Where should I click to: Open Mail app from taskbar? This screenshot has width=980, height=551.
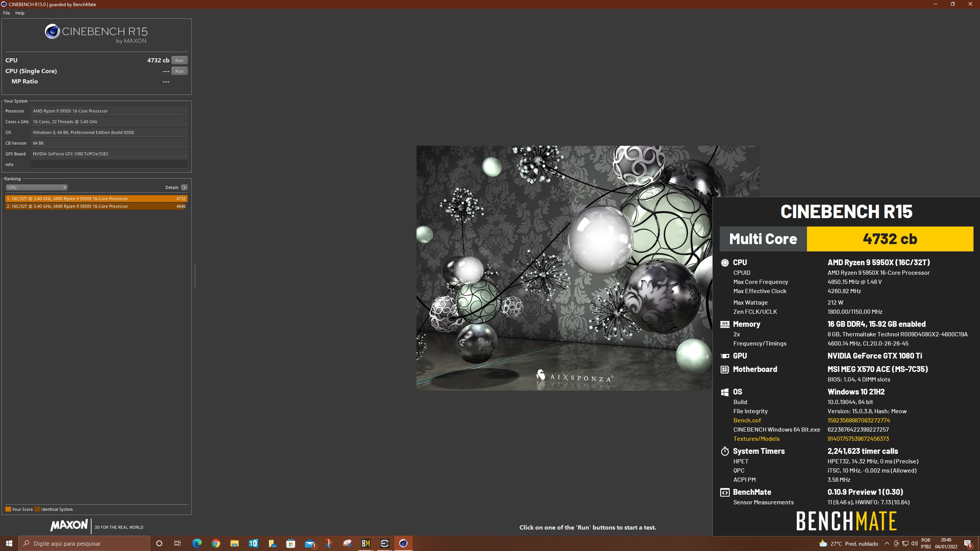310,543
